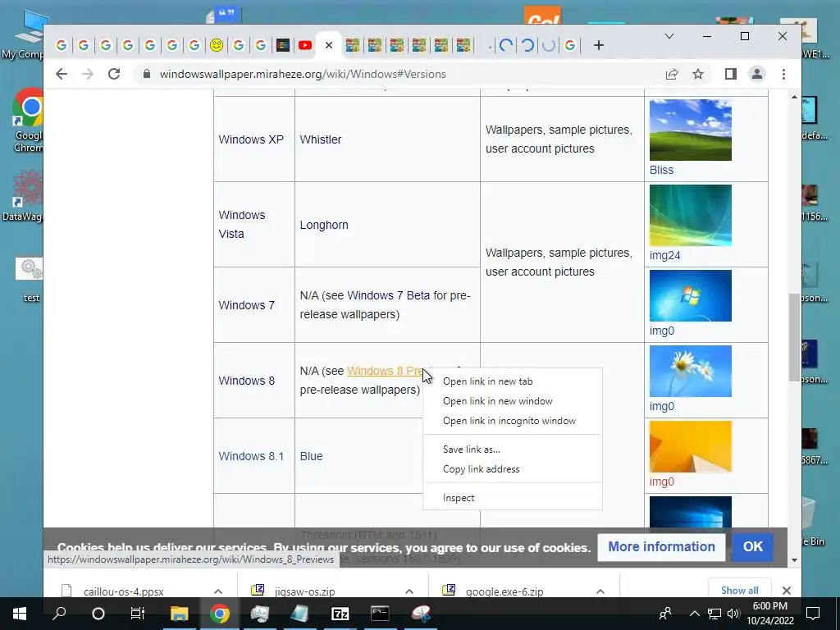Switch to the yellow smiley face tab

tap(217, 46)
